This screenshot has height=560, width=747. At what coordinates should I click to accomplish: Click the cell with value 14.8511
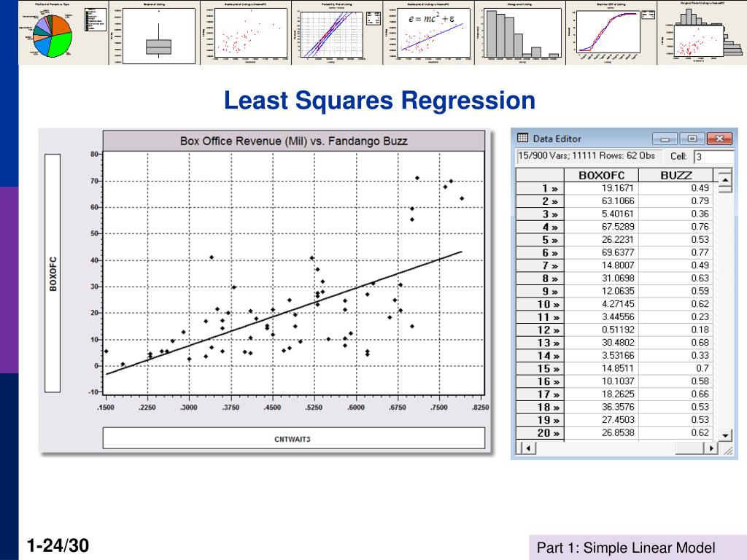tap(601, 368)
